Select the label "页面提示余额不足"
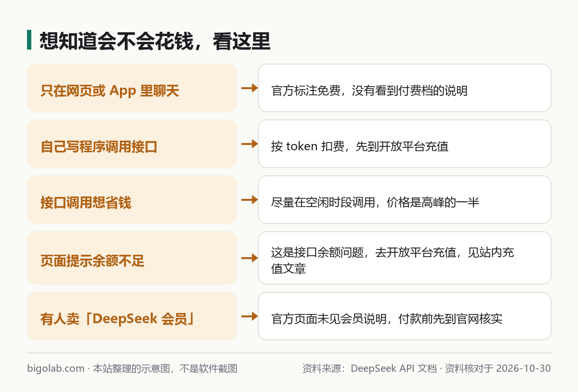 92,261
